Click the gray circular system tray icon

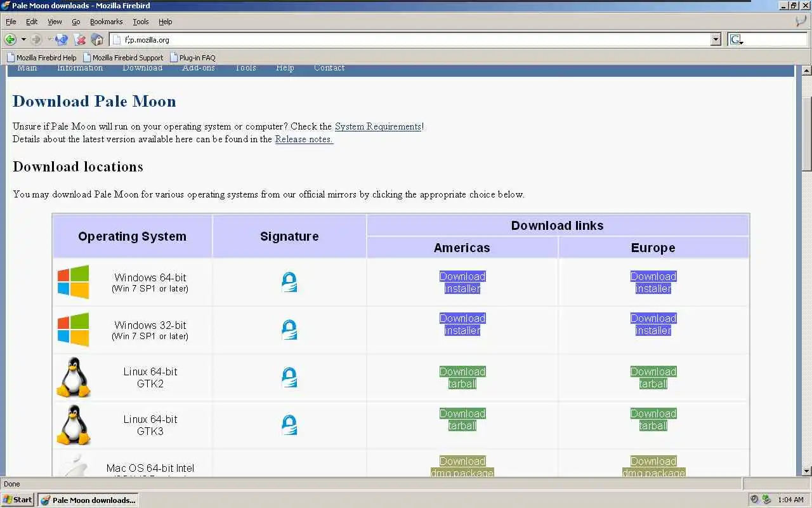point(754,500)
